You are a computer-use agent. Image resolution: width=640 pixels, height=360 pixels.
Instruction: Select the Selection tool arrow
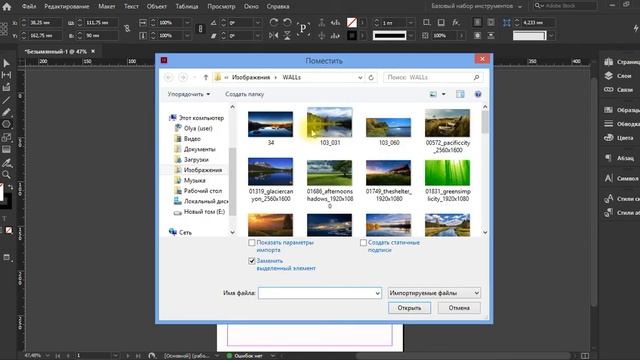click(x=7, y=63)
